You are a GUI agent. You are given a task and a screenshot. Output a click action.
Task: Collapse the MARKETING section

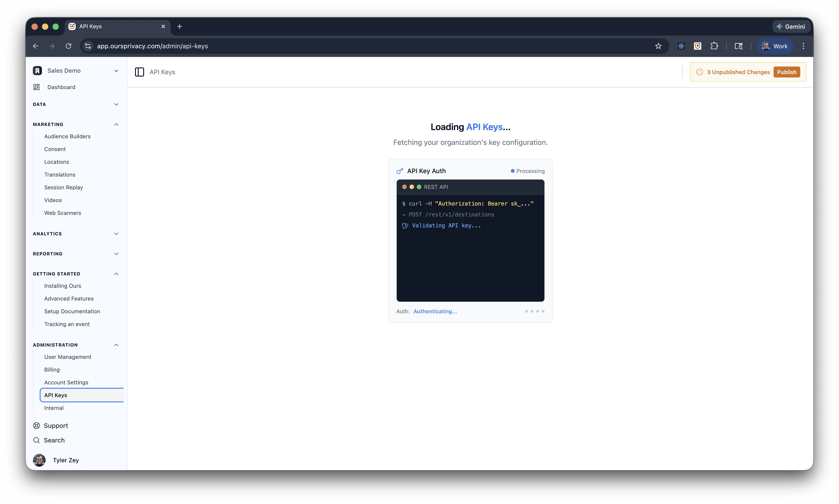point(116,124)
